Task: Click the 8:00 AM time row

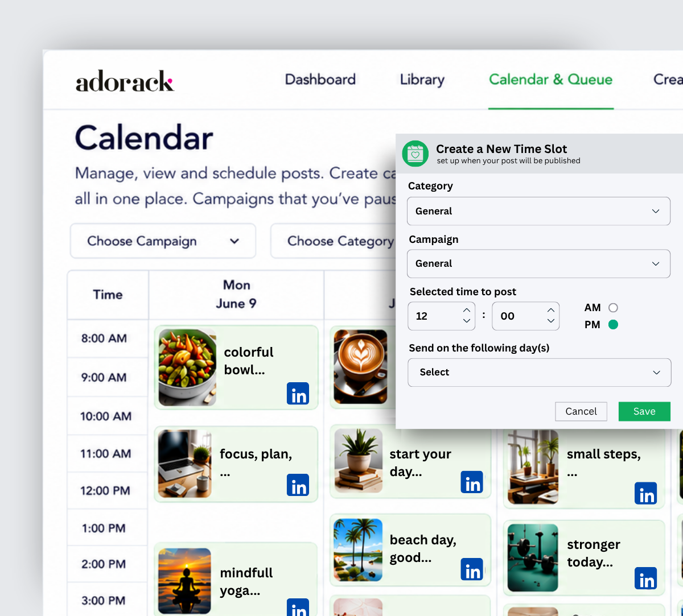Action: coord(108,338)
